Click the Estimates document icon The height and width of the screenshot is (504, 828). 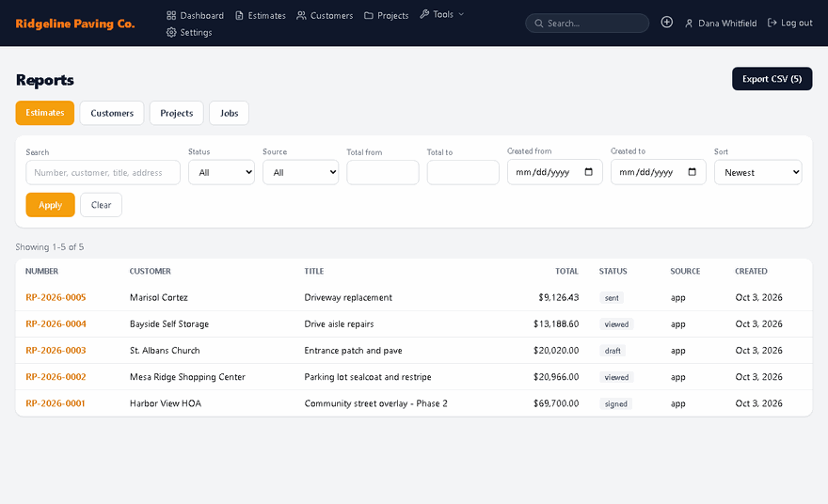pos(239,15)
